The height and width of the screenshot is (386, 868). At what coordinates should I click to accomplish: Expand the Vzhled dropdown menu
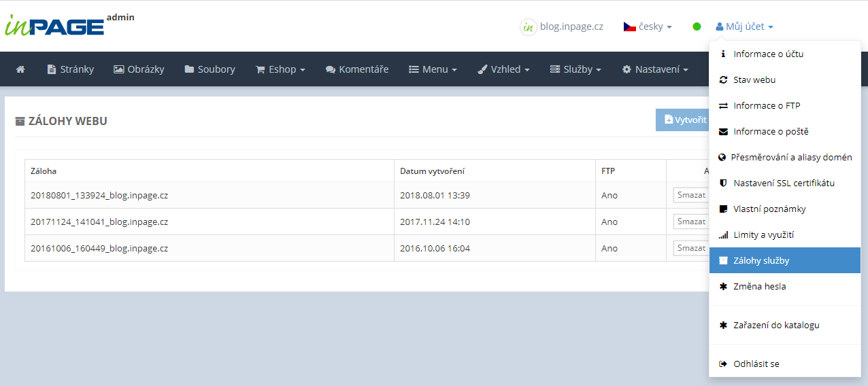(x=503, y=69)
